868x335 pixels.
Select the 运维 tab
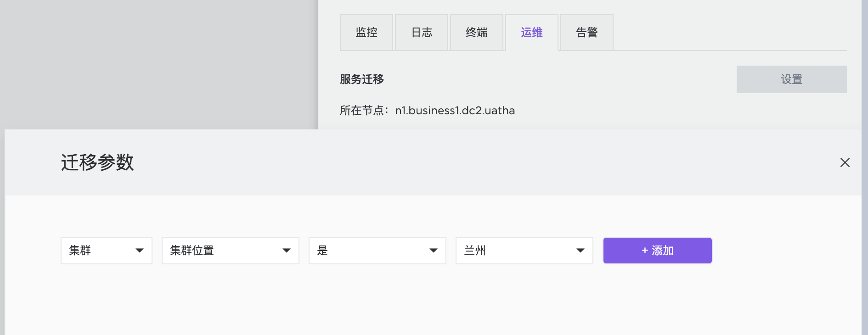532,33
